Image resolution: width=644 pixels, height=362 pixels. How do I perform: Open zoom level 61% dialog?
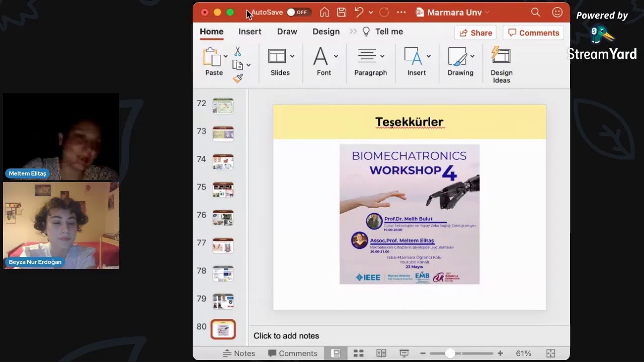(x=524, y=353)
